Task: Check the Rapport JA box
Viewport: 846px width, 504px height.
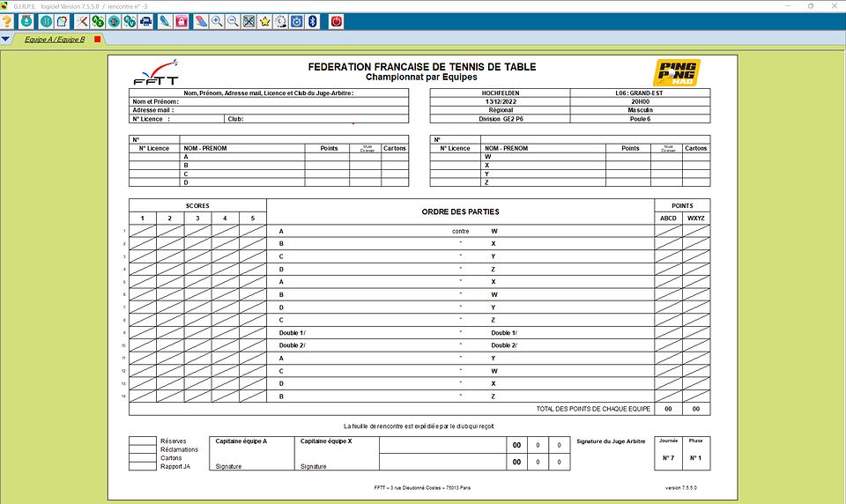Action: point(141,466)
